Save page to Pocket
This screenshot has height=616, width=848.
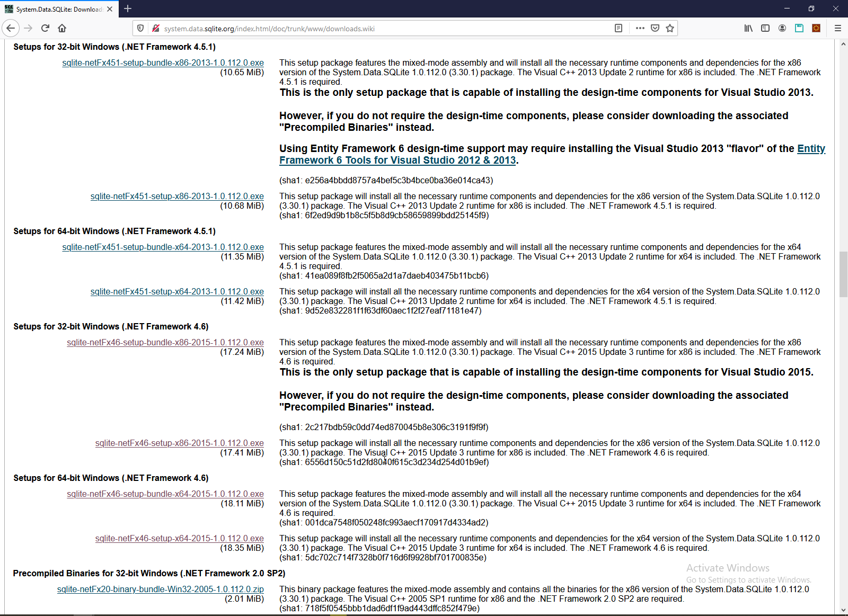(655, 28)
